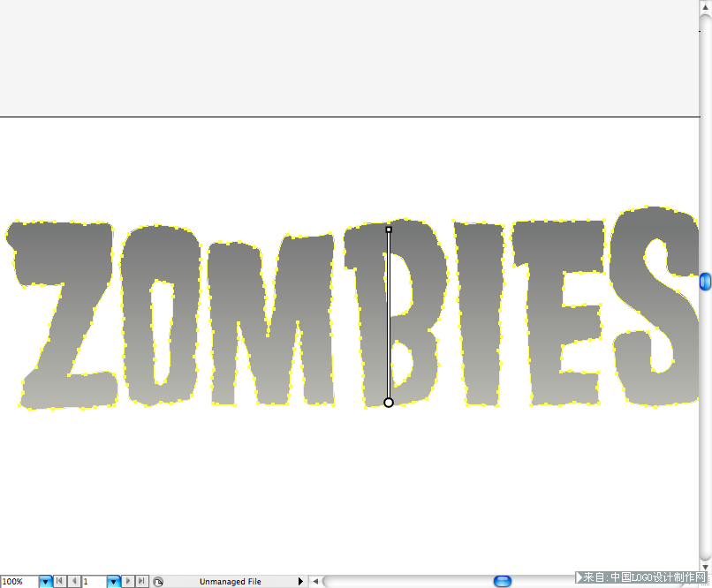The height and width of the screenshot is (588, 712).
Task: Go to next artboard arrow
Action: coord(128,581)
